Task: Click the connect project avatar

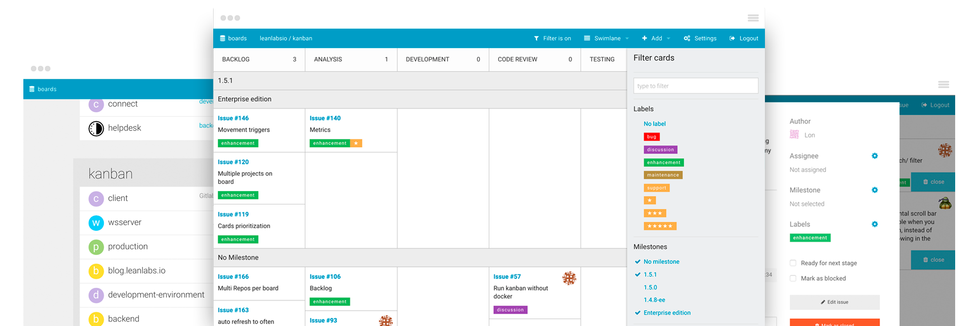Action: click(x=96, y=105)
